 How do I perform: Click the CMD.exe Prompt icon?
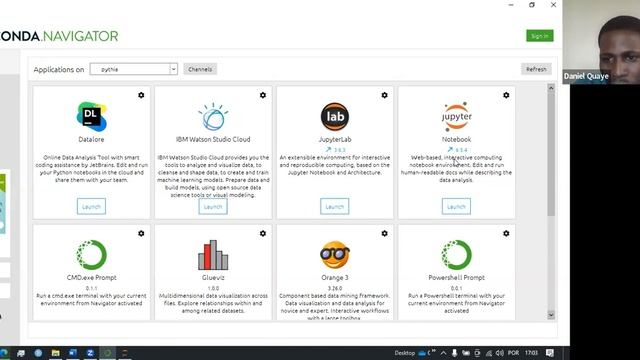91,255
